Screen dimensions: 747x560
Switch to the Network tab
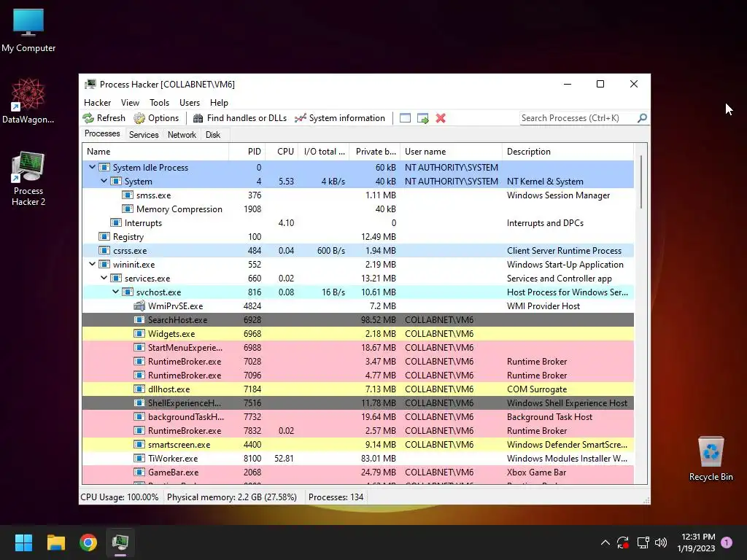(x=182, y=135)
